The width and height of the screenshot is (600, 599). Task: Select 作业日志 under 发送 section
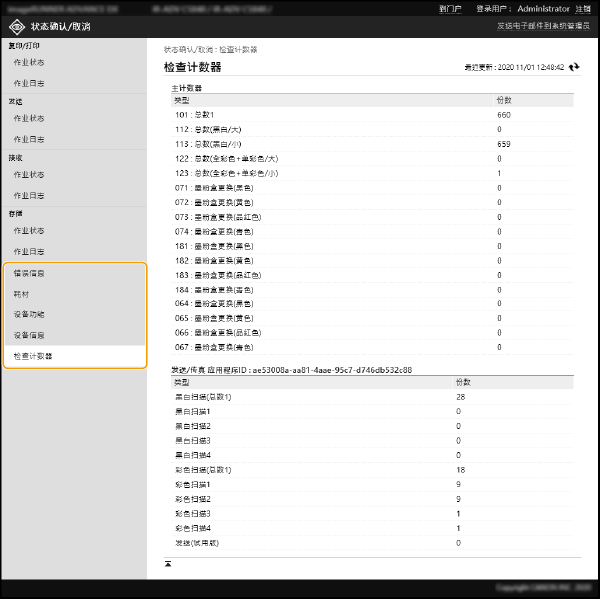[x=28, y=139]
